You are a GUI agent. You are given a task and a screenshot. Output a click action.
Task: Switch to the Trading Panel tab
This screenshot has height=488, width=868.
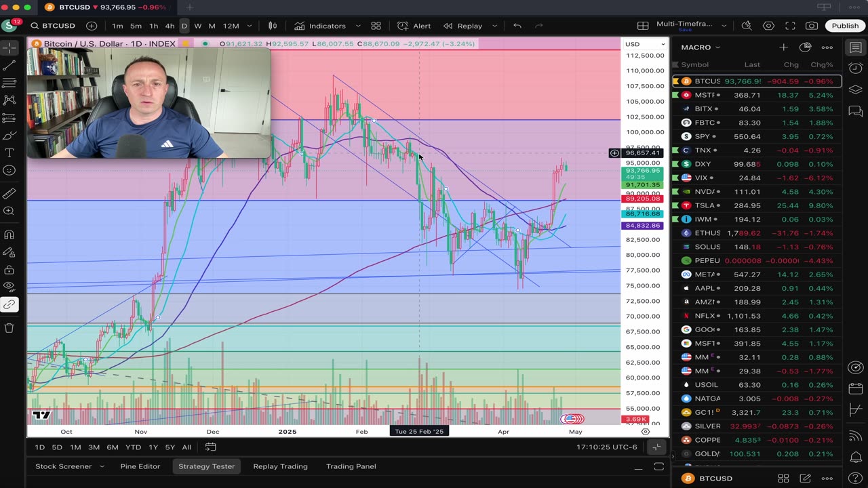(351, 466)
